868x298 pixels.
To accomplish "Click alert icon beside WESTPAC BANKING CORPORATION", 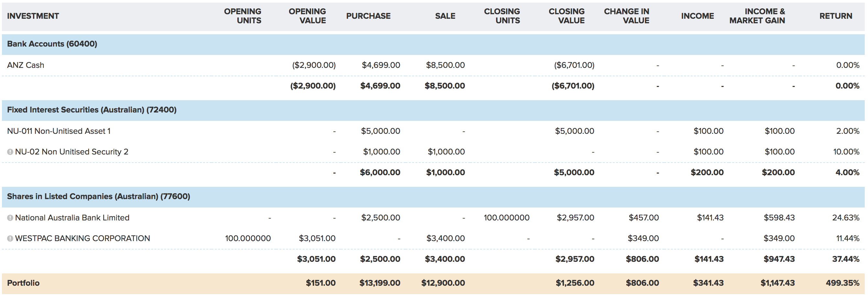I will point(10,239).
